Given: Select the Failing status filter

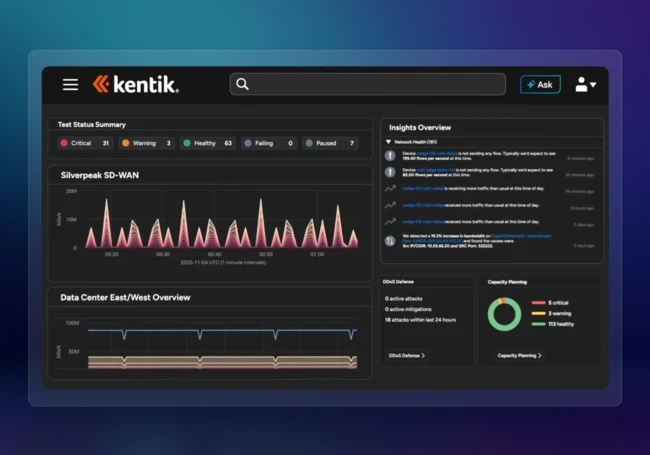Looking at the screenshot, I should pyautogui.click(x=270, y=143).
